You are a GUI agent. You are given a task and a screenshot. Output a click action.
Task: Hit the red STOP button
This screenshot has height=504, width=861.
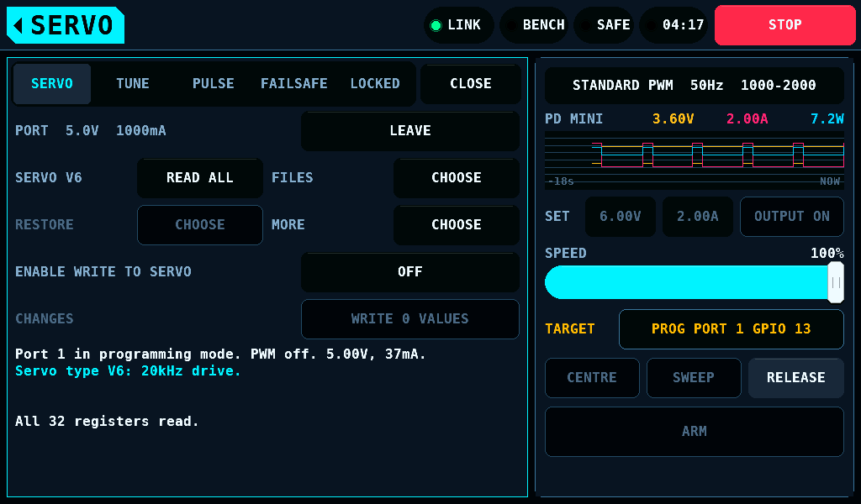tap(784, 25)
